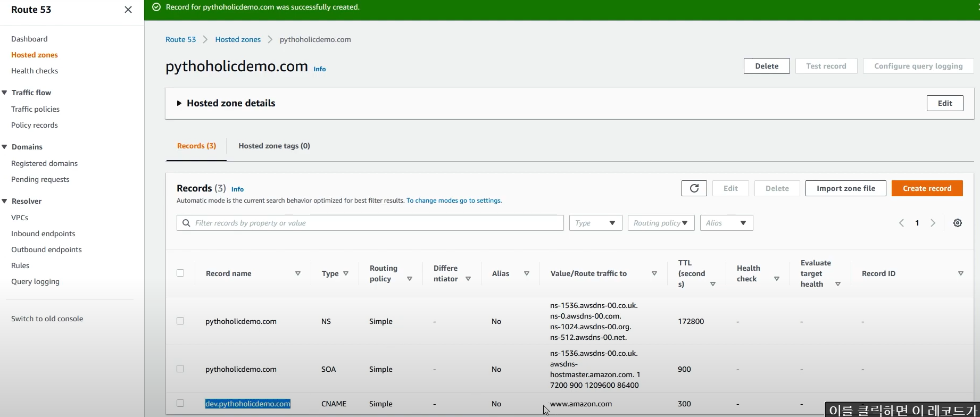Switch to the Records (3) tab
This screenshot has height=417, width=980.
(196, 146)
